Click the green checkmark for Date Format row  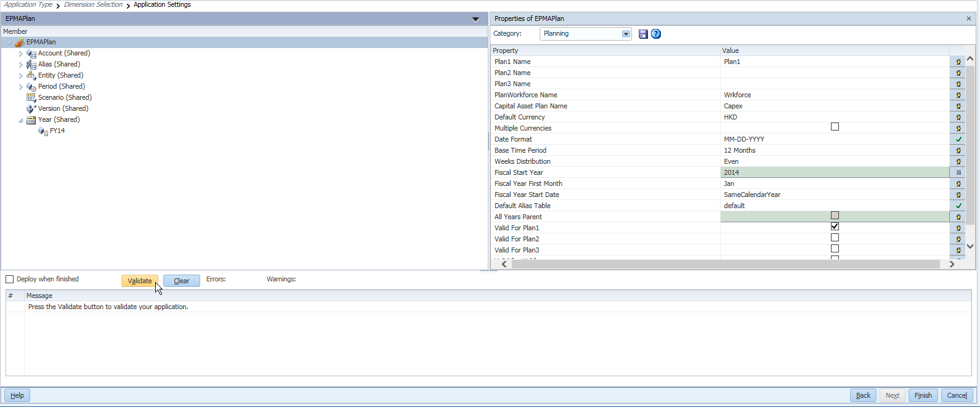pos(958,140)
